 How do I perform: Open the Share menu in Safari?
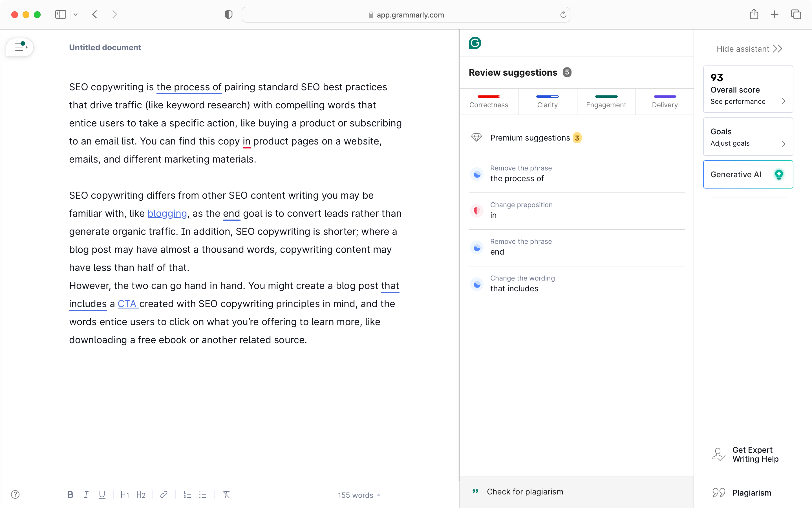(754, 14)
